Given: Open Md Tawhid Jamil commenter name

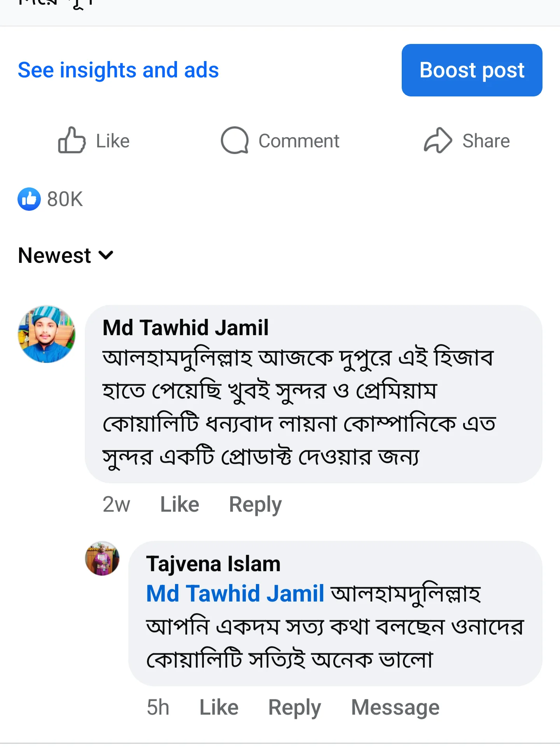Looking at the screenshot, I should pyautogui.click(x=185, y=327).
